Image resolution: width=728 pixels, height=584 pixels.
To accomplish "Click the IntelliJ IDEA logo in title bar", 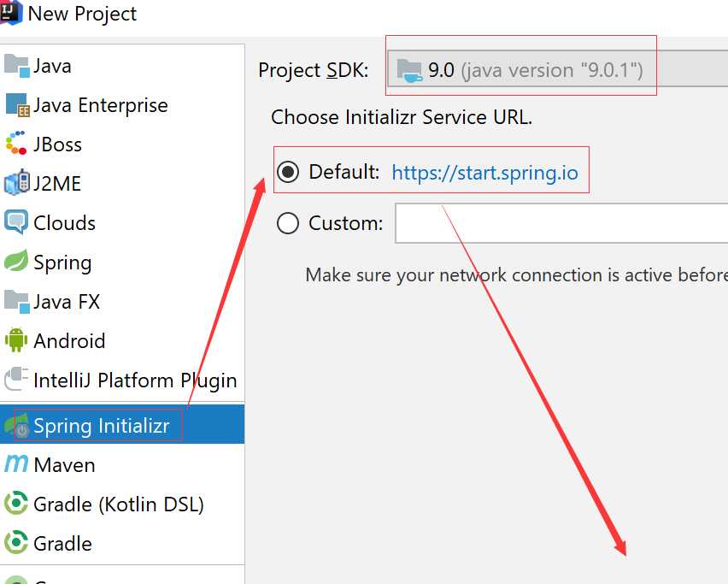I will click(10, 12).
